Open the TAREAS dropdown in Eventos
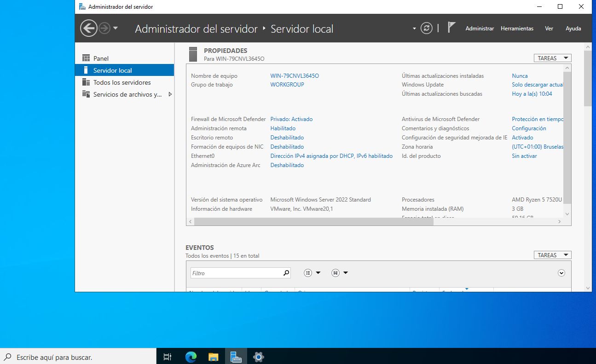The width and height of the screenshot is (596, 364). pos(553,255)
